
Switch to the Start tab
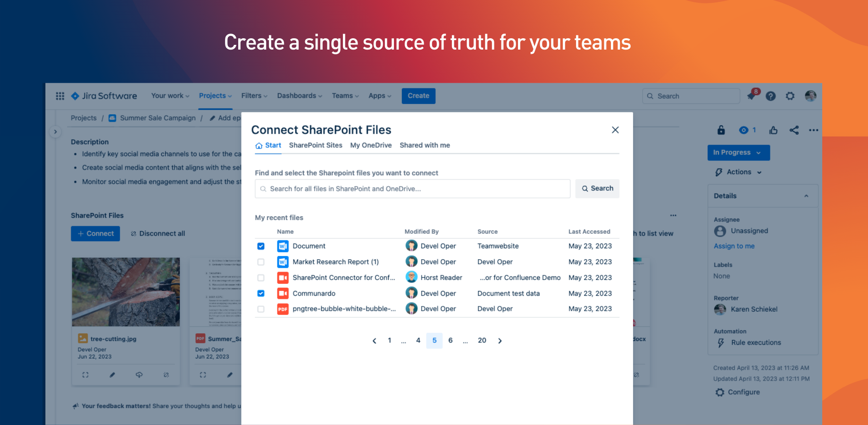tap(268, 145)
